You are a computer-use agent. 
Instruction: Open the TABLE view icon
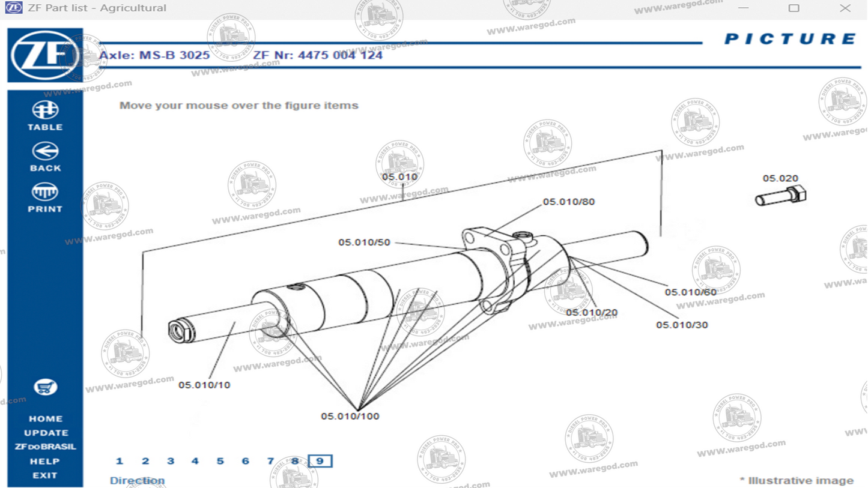click(45, 110)
